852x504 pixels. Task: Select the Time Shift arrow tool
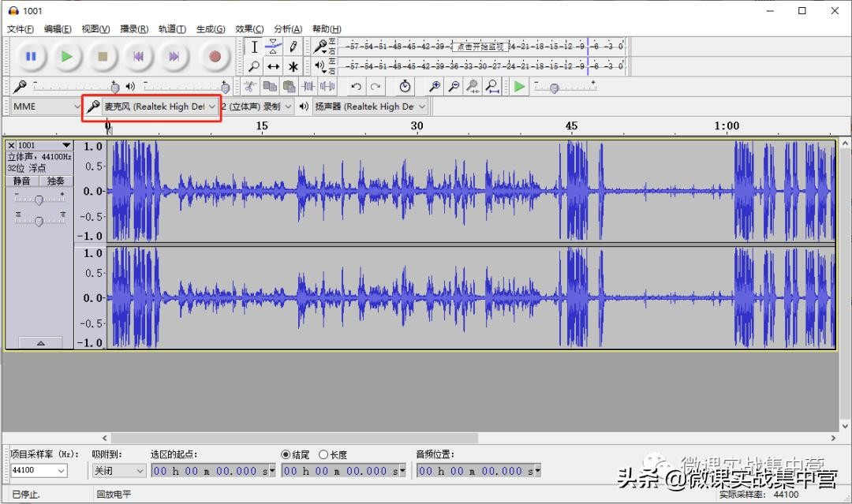(x=273, y=67)
